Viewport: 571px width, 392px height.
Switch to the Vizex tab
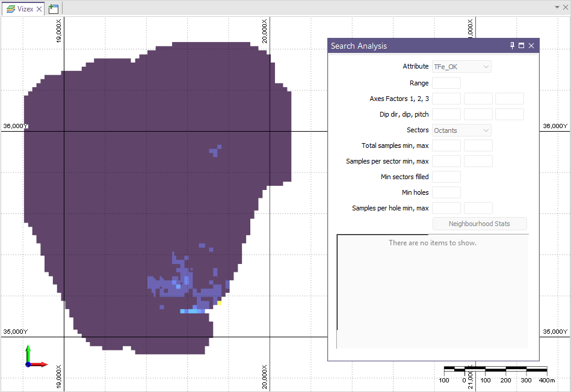tap(21, 8)
